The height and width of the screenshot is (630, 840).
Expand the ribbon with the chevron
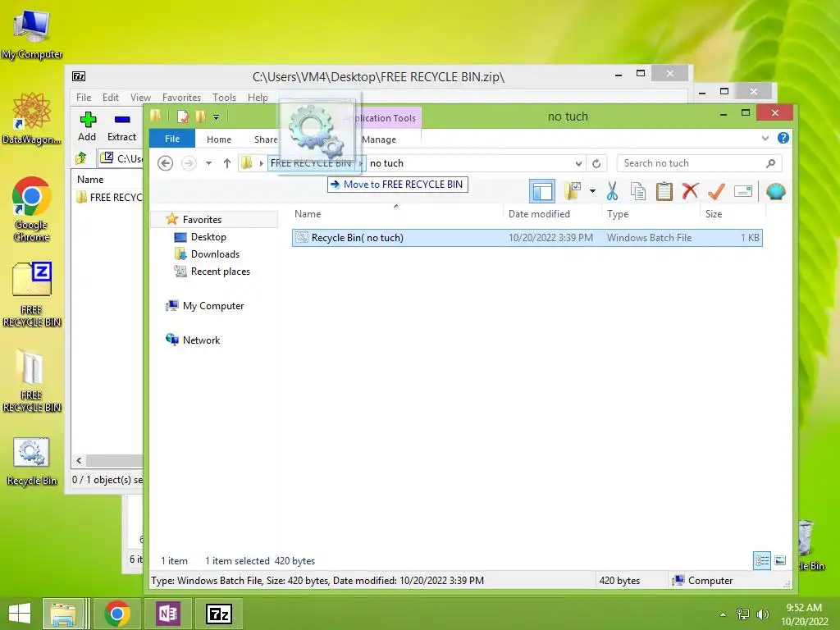[765, 138]
